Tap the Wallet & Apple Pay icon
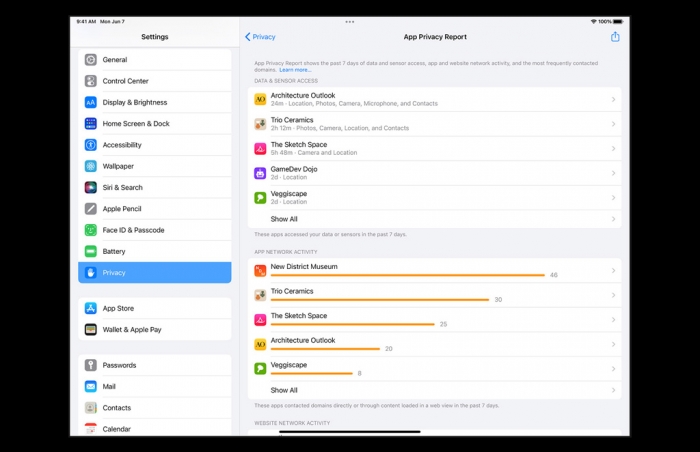 tap(91, 330)
